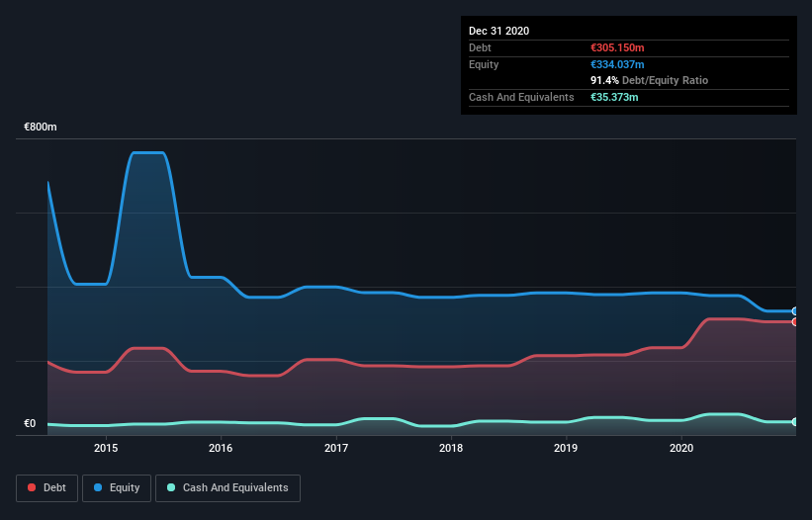Click the Equity row label in tooltip
The width and height of the screenshot is (812, 520).
484,64
